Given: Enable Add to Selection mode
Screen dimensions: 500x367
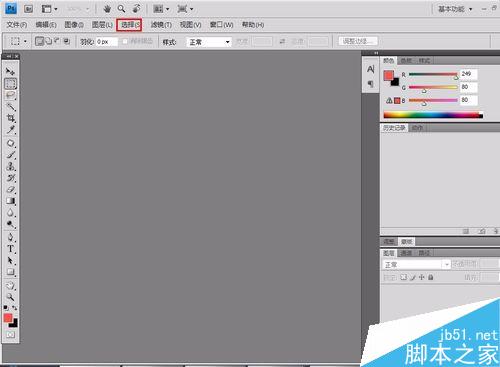Looking at the screenshot, I should (x=49, y=41).
